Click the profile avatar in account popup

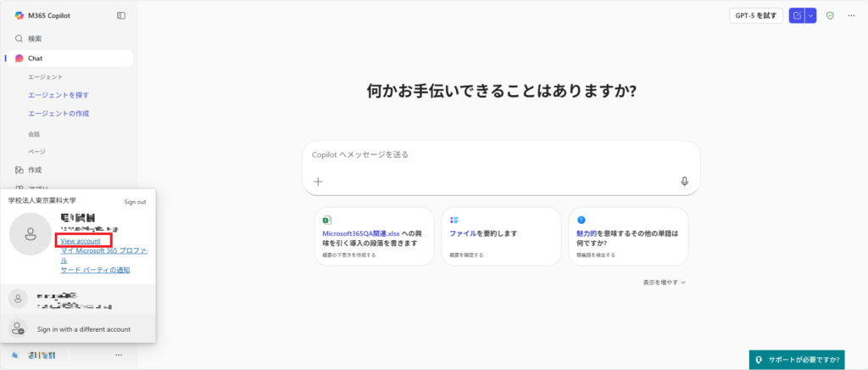point(30,233)
